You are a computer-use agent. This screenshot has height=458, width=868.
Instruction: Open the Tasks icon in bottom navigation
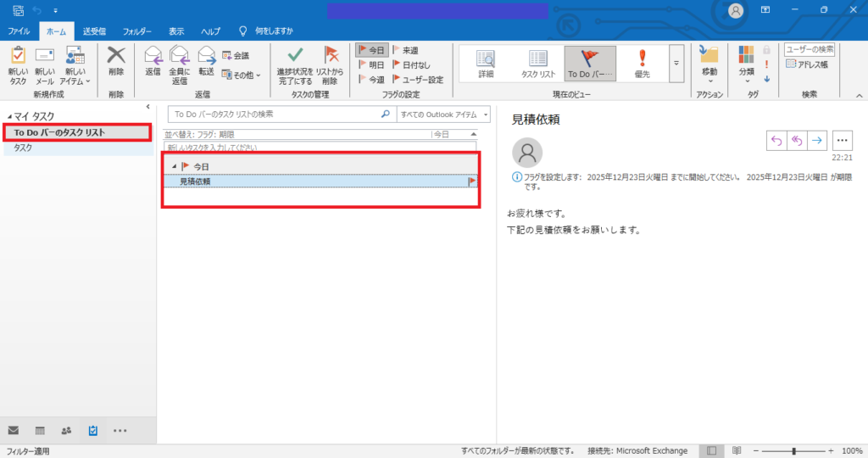coord(93,431)
